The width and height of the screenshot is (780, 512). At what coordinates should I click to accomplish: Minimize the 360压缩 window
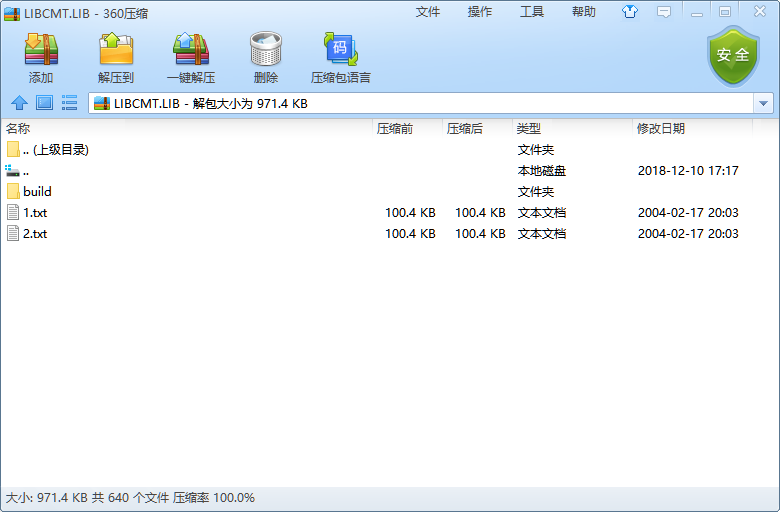pyautogui.click(x=697, y=12)
